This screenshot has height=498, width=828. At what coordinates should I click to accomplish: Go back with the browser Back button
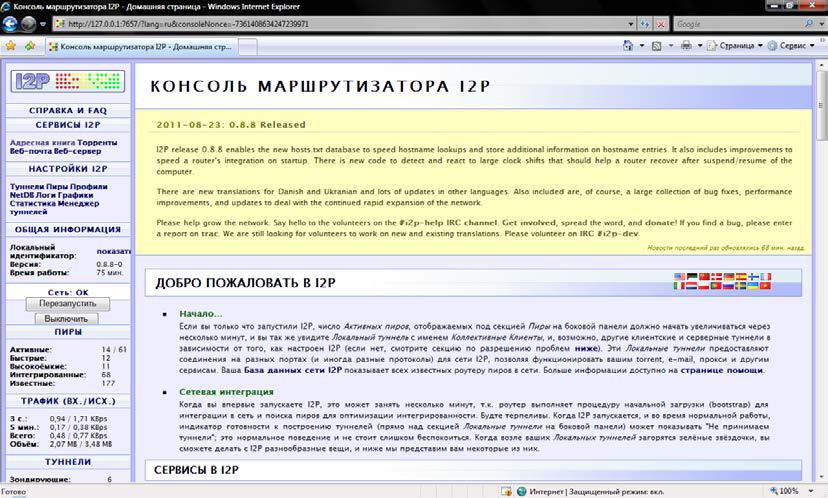click(x=12, y=23)
